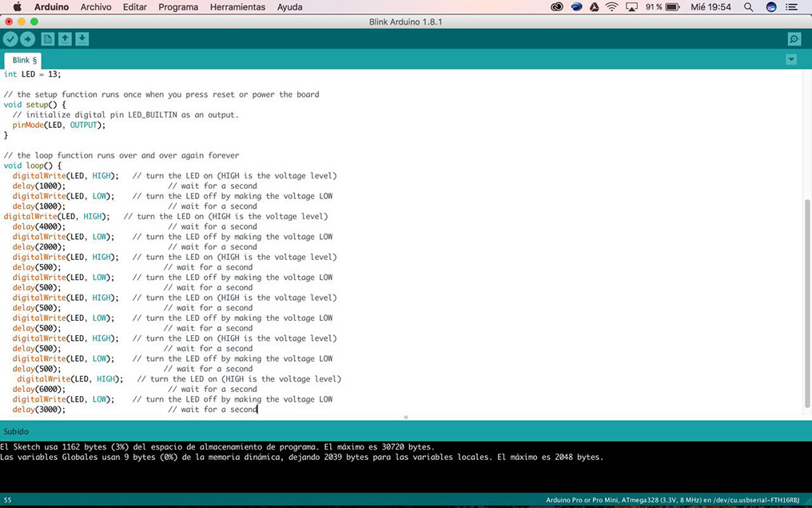Click the 'pinMode(LED, OUTPUT);' line
This screenshot has width=812, height=508.
coord(59,125)
